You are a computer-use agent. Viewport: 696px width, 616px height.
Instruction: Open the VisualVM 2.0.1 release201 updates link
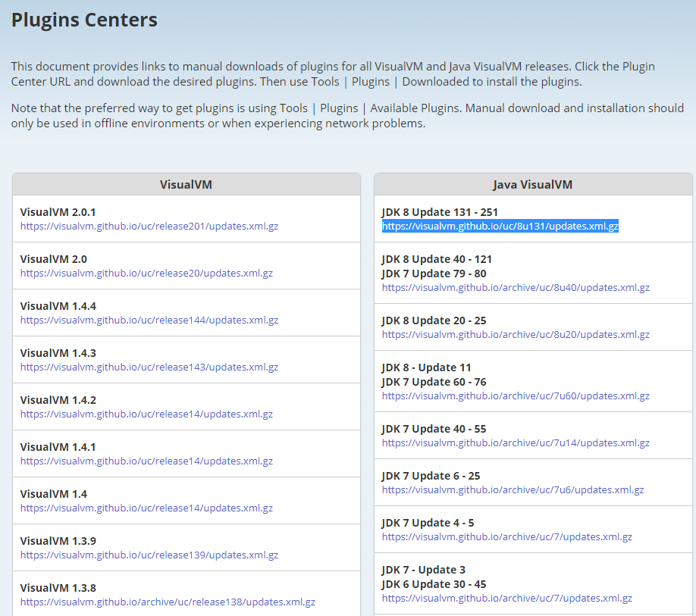tap(149, 227)
